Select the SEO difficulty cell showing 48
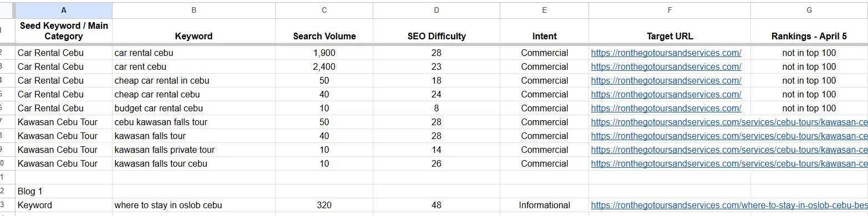This screenshot has height=216, width=868. (436, 205)
